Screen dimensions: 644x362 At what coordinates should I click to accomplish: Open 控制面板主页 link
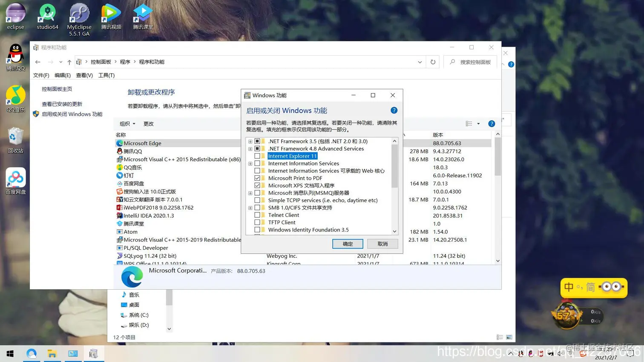click(57, 89)
